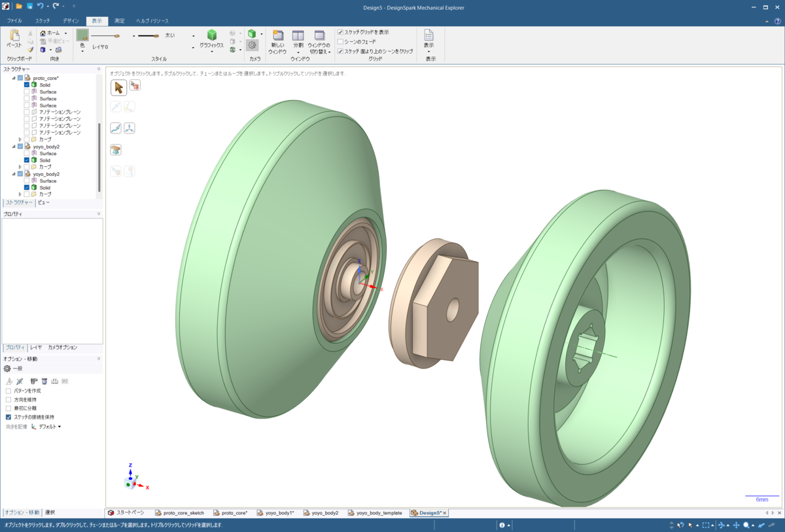Image resolution: width=785 pixels, height=532 pixels.
Task: Select the arrow Select tool in viewport
Action: pyautogui.click(x=118, y=87)
